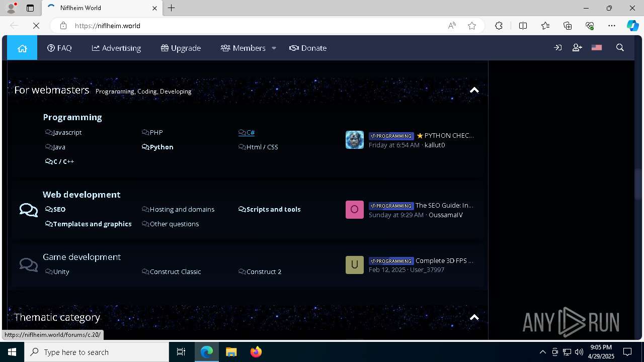Click the For webmasters category title
The width and height of the screenshot is (644, 362).
click(x=52, y=90)
